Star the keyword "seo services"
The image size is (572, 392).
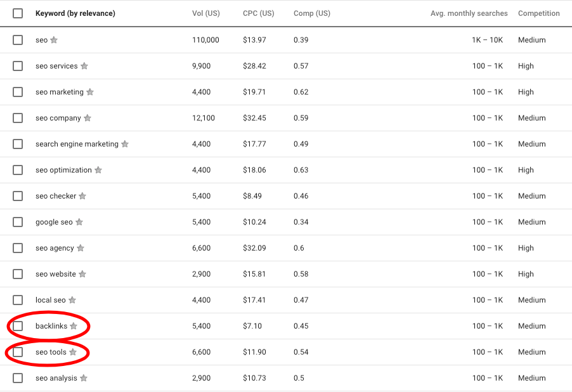[x=84, y=66]
